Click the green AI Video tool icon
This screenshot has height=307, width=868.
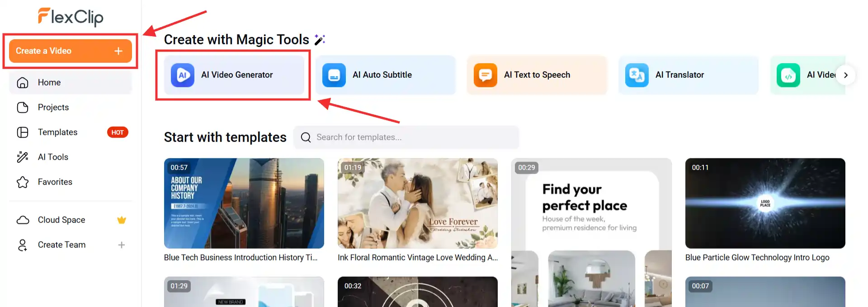click(x=788, y=75)
